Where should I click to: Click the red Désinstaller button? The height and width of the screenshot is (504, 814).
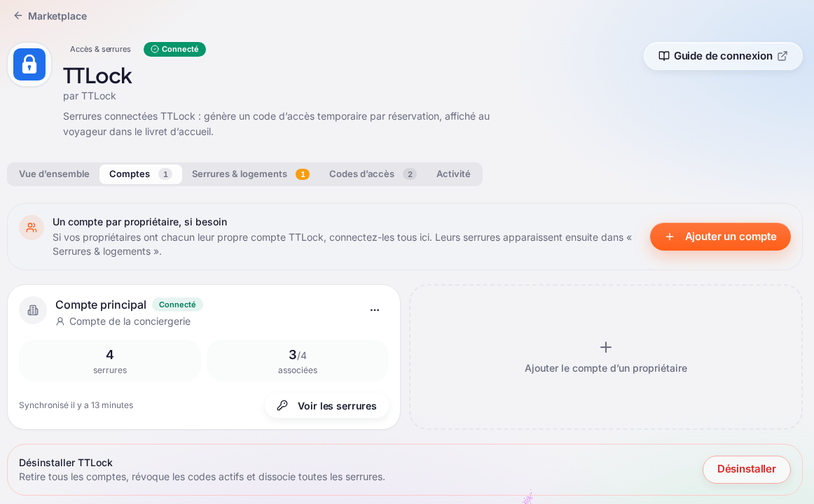tap(747, 469)
